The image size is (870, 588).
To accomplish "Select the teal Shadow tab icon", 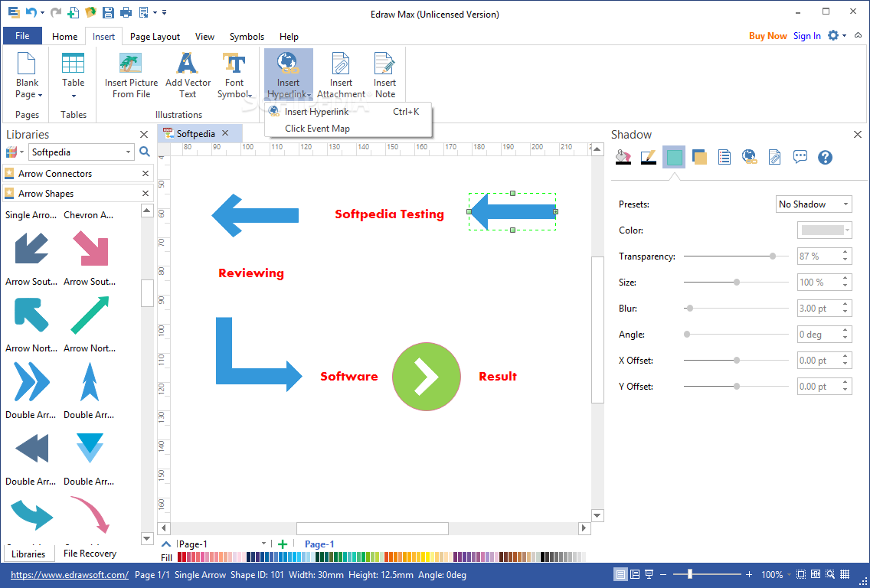I will pyautogui.click(x=674, y=158).
